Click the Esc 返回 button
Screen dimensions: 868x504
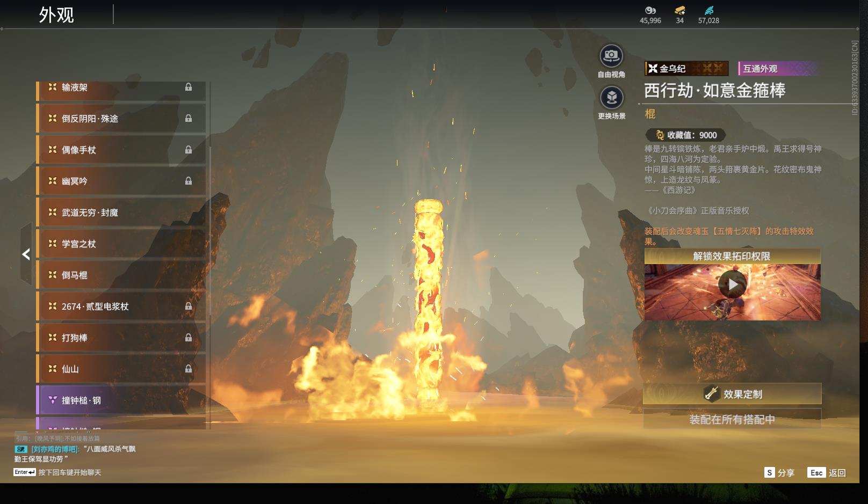pyautogui.click(x=827, y=472)
